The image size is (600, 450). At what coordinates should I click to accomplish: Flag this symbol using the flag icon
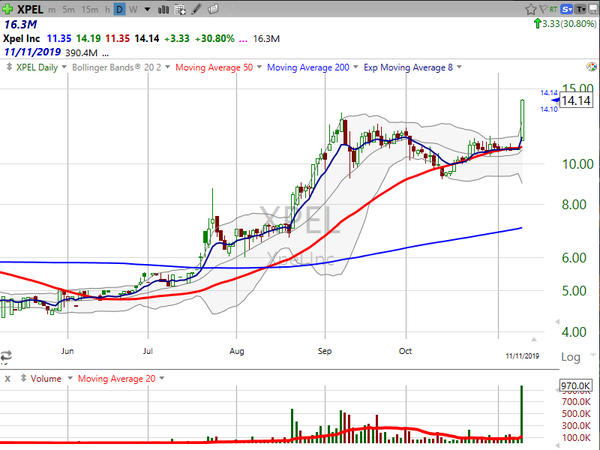(543, 9)
